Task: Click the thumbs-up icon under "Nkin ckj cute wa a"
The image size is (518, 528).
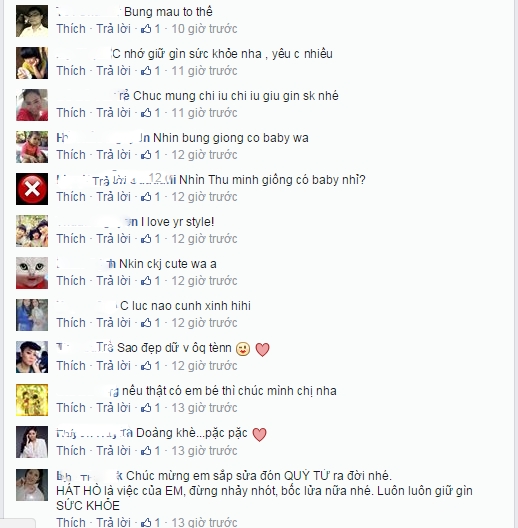Action: [x=146, y=281]
